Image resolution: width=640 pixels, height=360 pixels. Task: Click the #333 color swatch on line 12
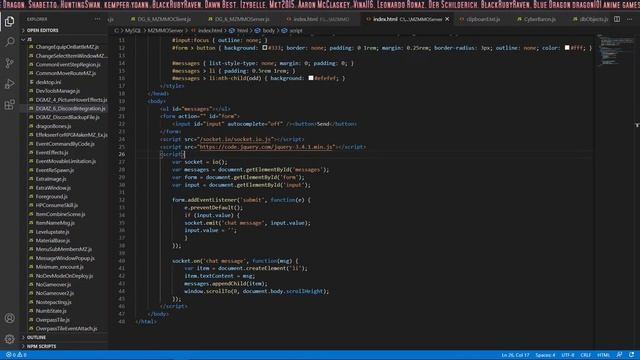[x=264, y=48]
